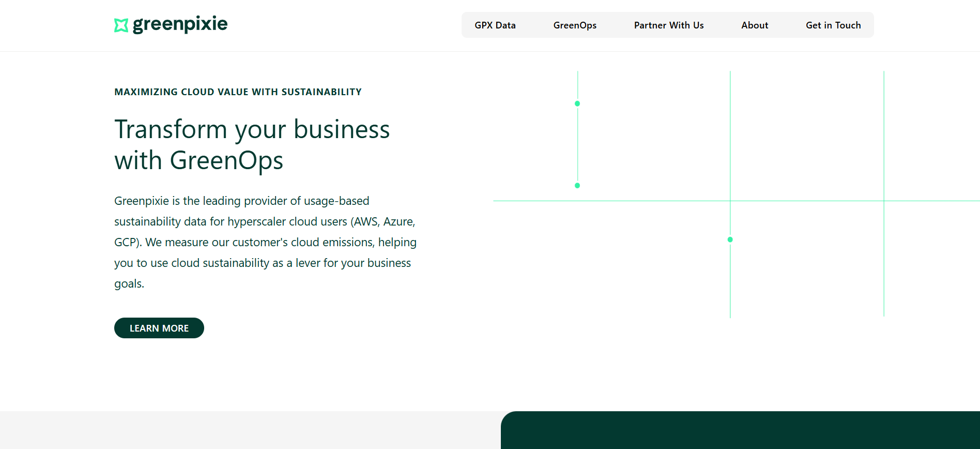Open the GreenOps menu item

tap(575, 25)
